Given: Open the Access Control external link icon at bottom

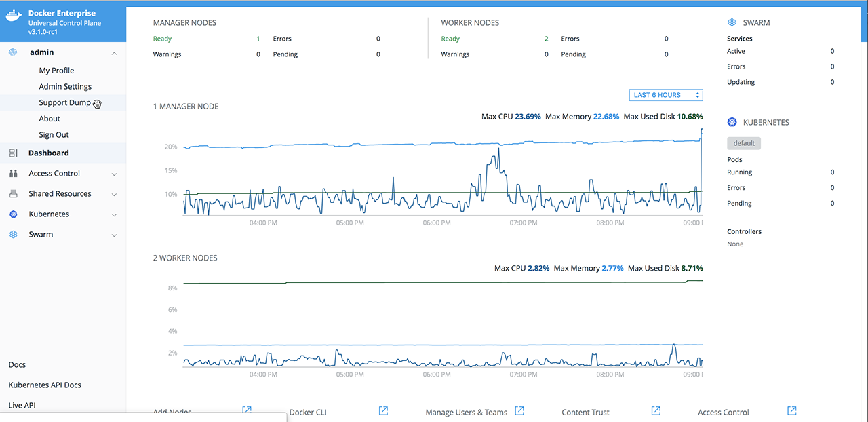Looking at the screenshot, I should pyautogui.click(x=792, y=411).
